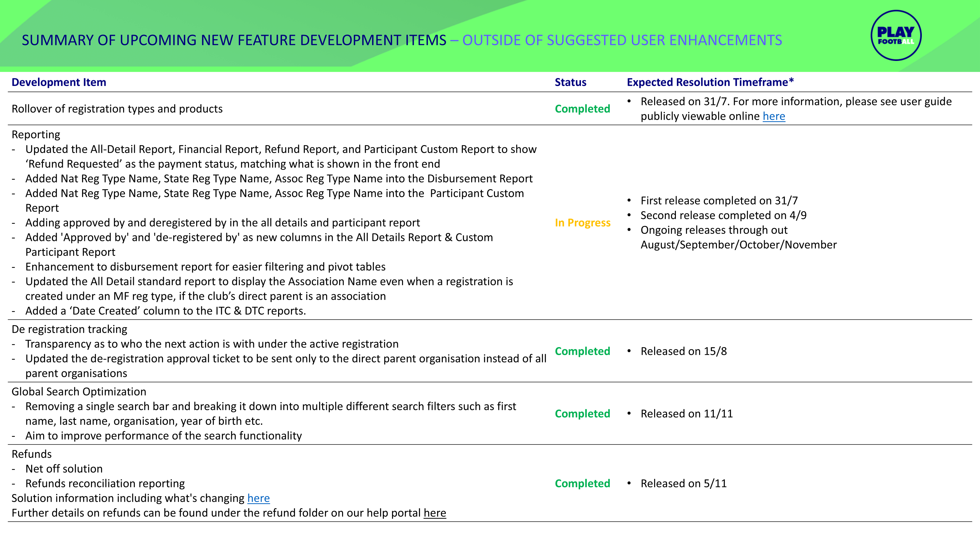Click the 'Outside of Suggested User Enhancements' subtitle
Viewport: 980px width, 551px height.
(622, 40)
